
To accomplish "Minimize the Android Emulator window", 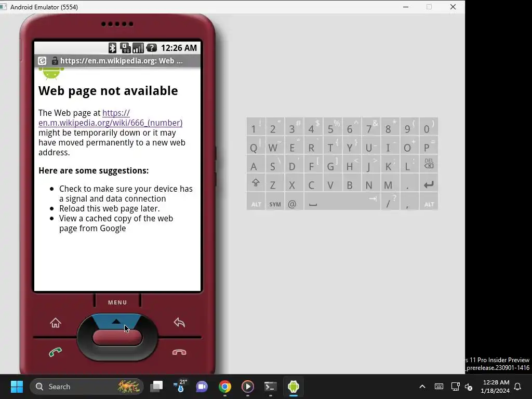I will tap(406, 7).
